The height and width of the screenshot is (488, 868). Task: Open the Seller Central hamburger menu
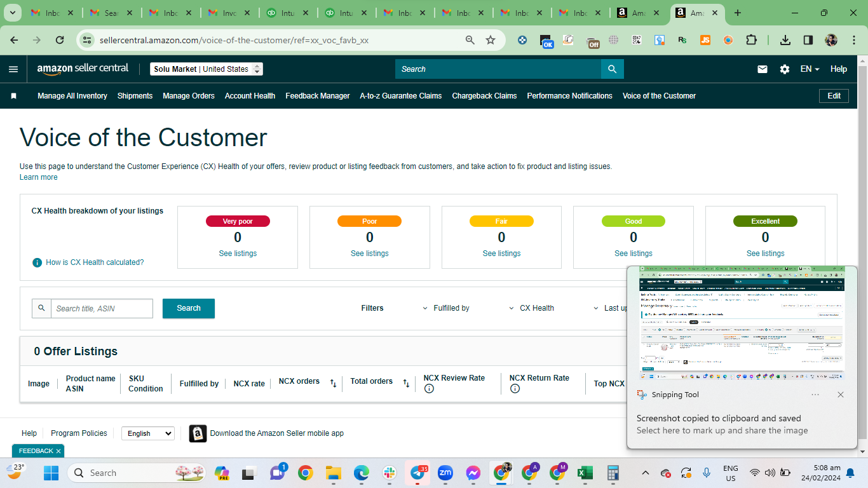pos(13,69)
